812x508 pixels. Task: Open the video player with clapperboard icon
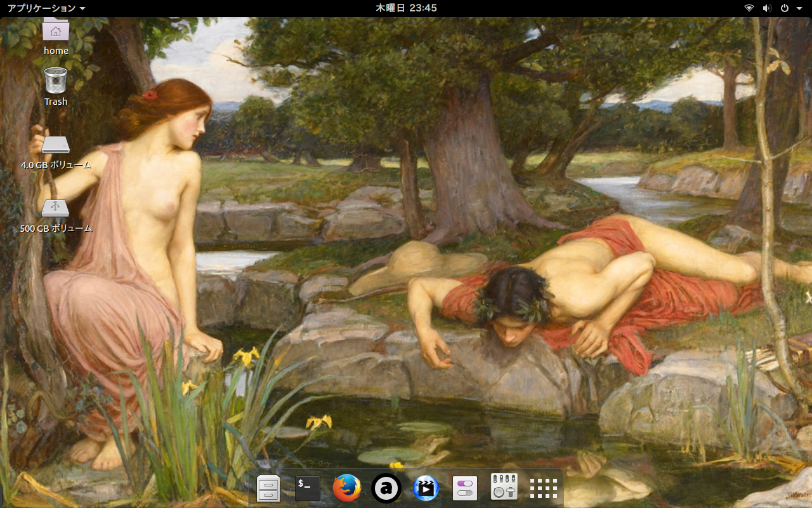[426, 488]
